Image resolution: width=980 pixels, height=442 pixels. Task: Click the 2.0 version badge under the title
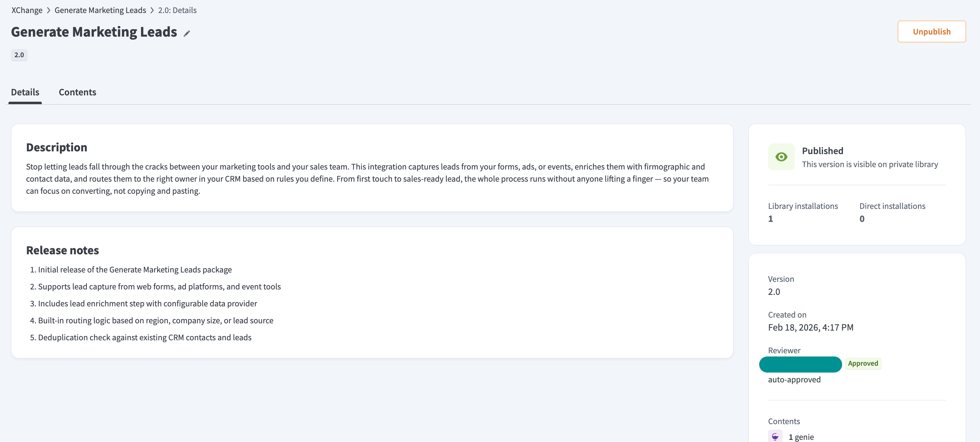tap(19, 55)
